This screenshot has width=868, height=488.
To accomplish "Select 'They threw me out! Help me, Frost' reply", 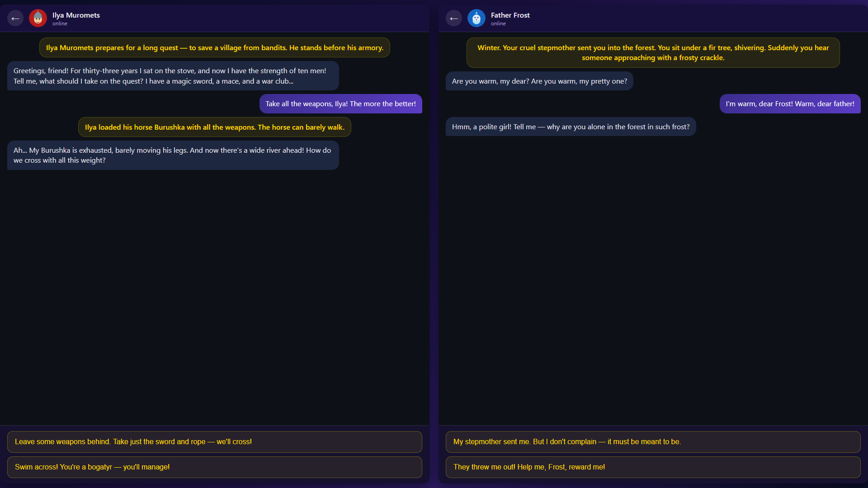I will tap(653, 467).
